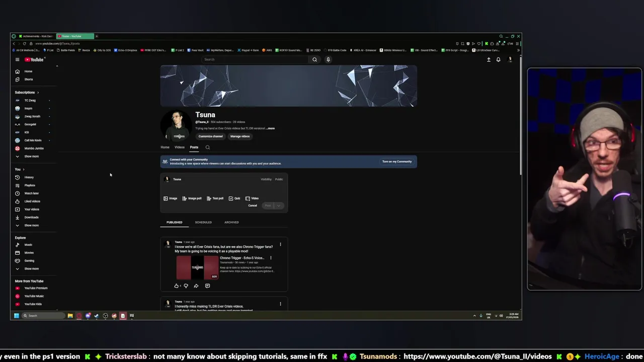644x362 pixels.
Task: Open options menu for the TL;DR Ever Crisis post
Action: point(280,304)
